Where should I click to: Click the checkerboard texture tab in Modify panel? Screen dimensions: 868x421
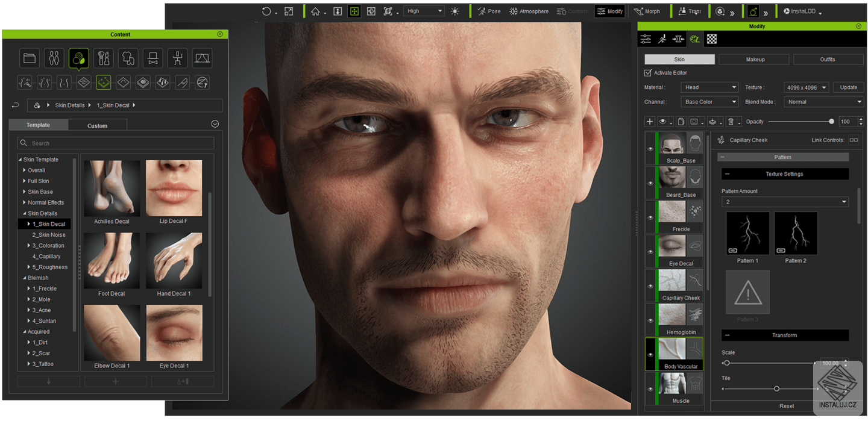click(x=711, y=39)
